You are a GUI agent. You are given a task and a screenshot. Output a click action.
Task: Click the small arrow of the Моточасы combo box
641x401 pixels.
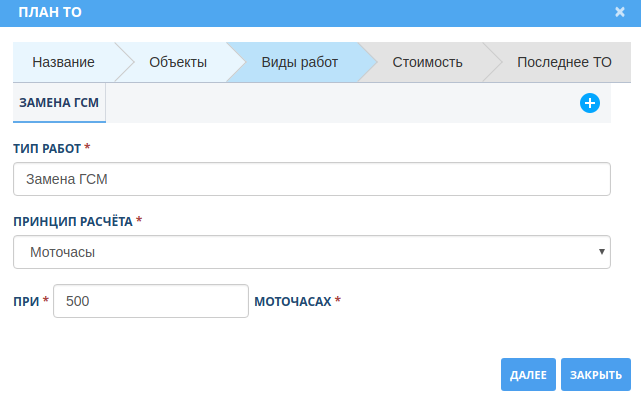(601, 252)
